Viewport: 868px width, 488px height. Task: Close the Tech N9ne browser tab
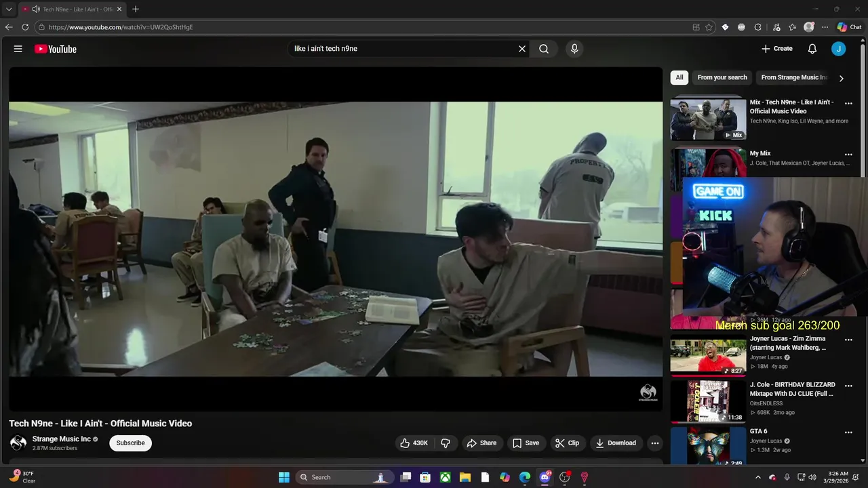119,9
